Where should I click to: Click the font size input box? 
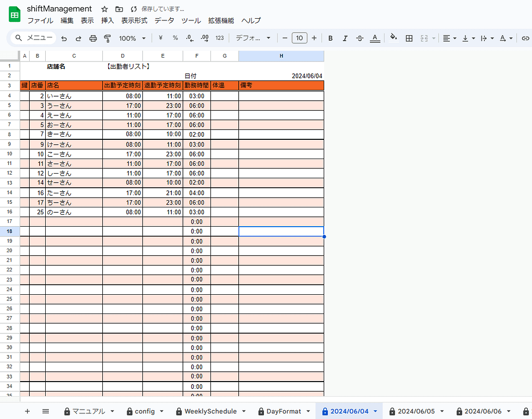pos(299,38)
